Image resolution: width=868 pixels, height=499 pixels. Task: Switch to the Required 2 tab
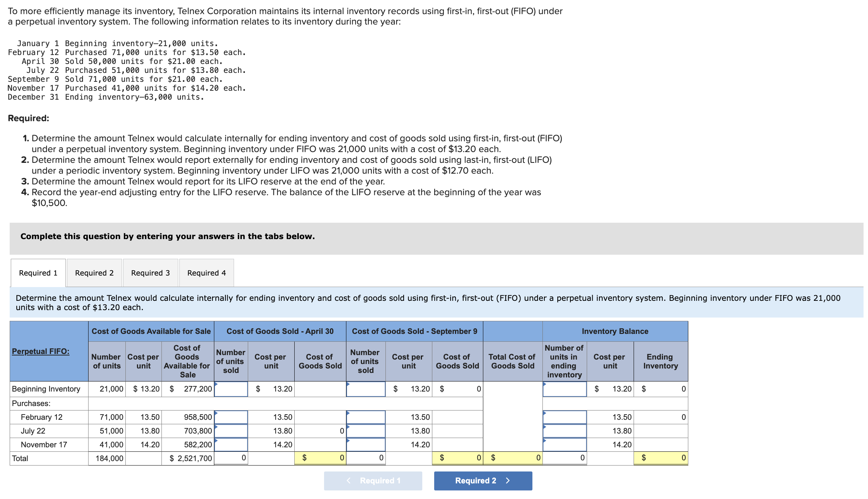(94, 273)
